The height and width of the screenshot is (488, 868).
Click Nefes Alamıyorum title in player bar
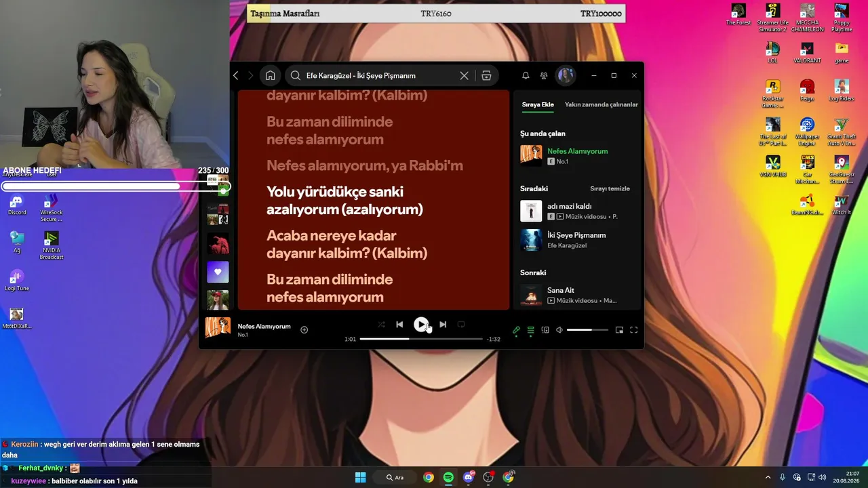pos(264,327)
